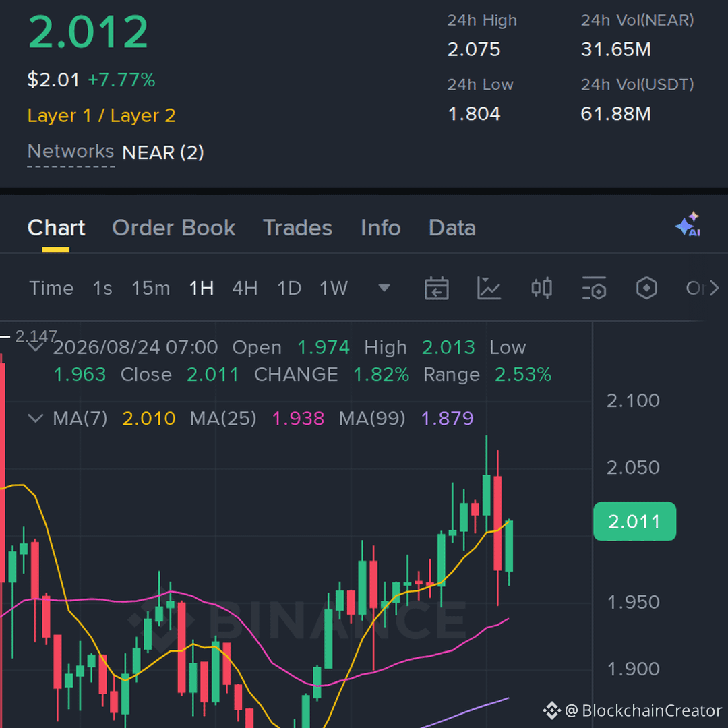
Task: Click the MA(99) indicator label
Action: [x=372, y=419]
